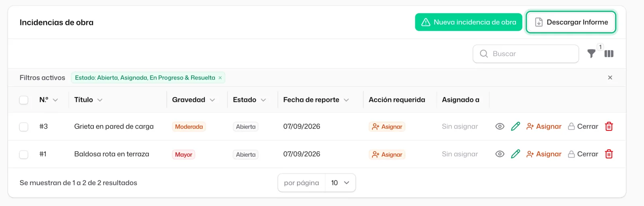Select all rows header checkbox

click(24, 100)
